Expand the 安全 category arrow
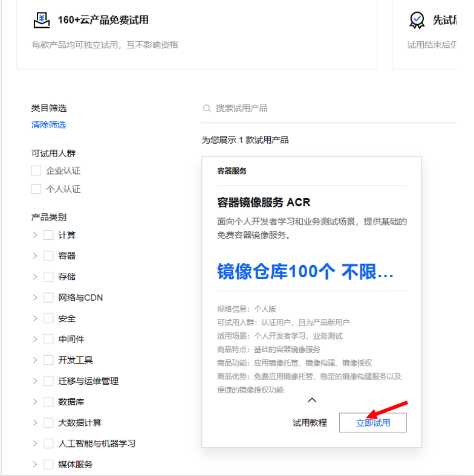 tap(35, 318)
